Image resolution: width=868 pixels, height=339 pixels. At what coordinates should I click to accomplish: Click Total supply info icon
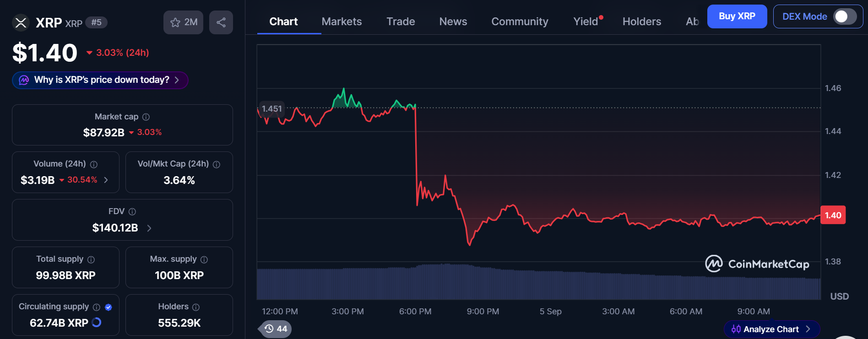(91, 259)
